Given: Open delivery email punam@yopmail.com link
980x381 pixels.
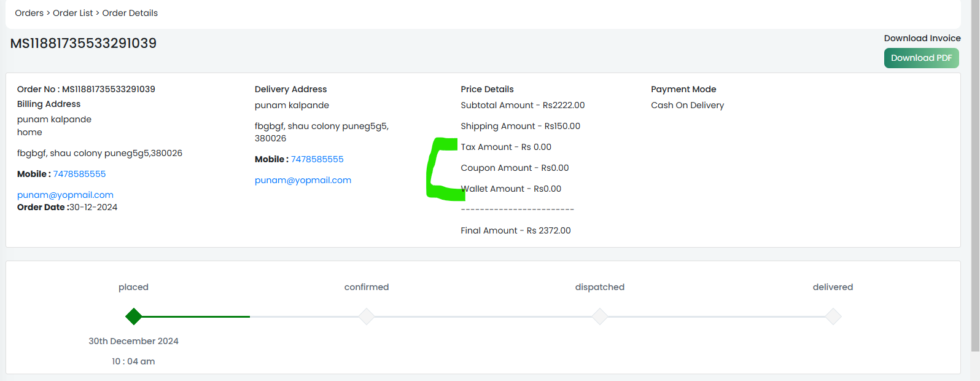Looking at the screenshot, I should coord(303,180).
